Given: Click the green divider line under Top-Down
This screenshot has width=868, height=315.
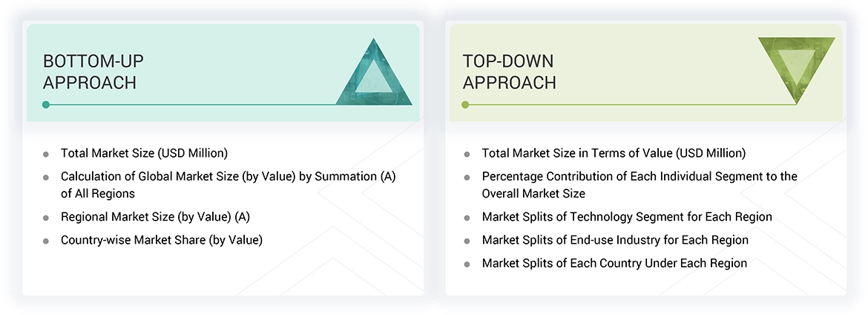Looking at the screenshot, I should [631, 105].
